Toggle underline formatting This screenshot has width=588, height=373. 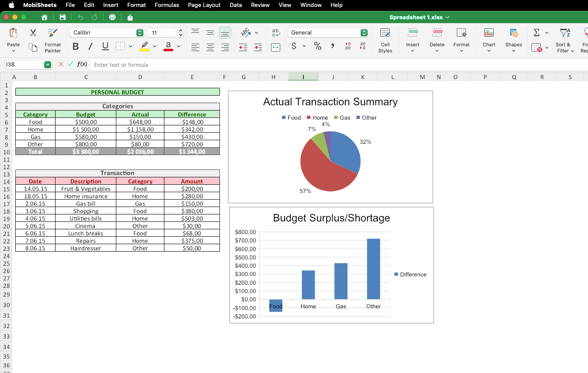point(105,46)
